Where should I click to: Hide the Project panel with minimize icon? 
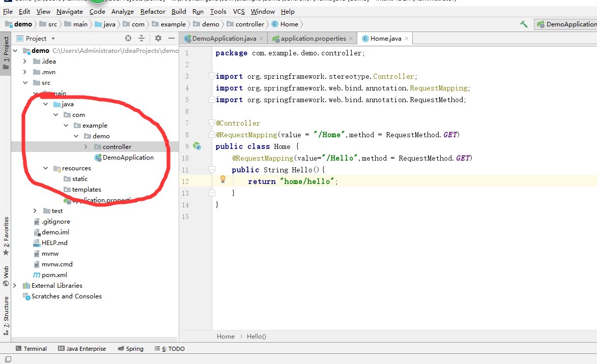pos(170,38)
